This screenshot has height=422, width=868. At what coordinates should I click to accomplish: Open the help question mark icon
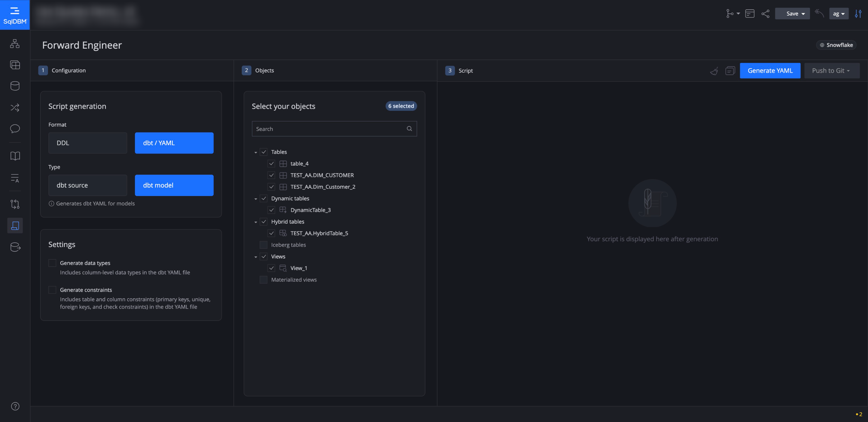15,406
